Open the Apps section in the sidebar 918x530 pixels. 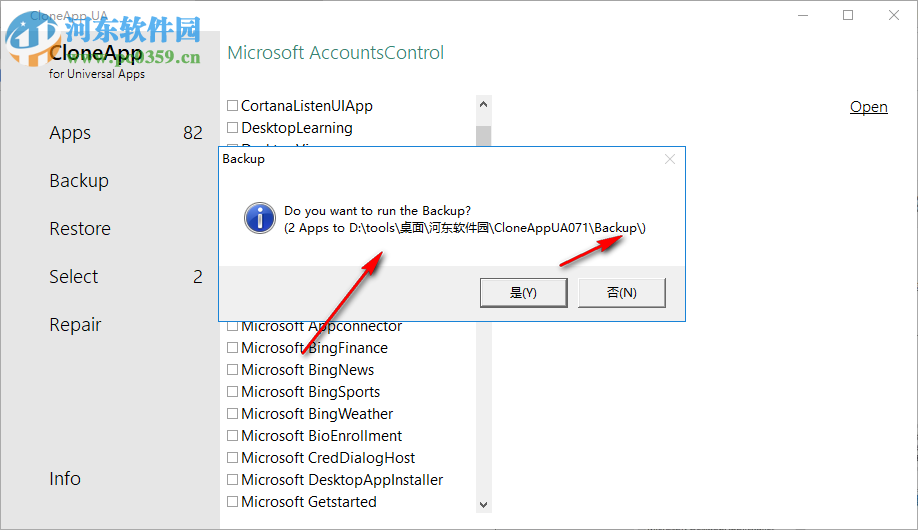(70, 133)
